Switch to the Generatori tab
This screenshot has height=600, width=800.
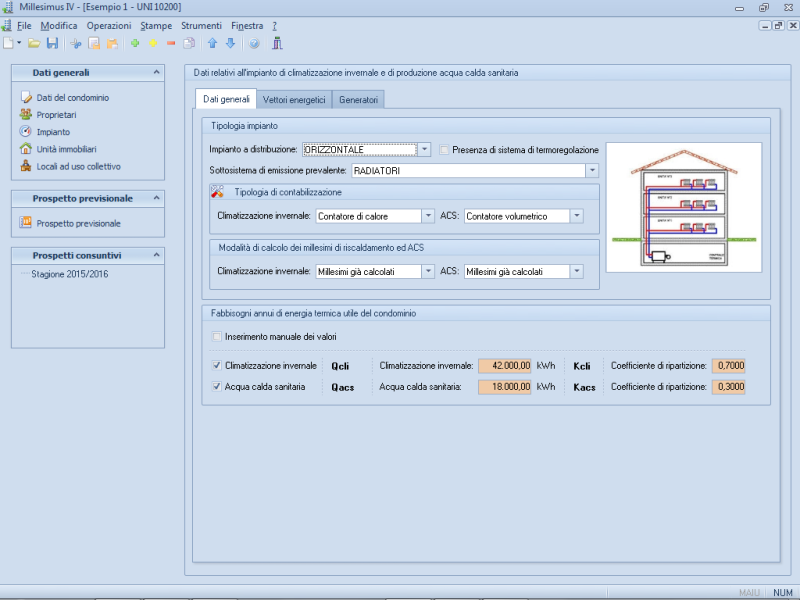click(x=358, y=99)
